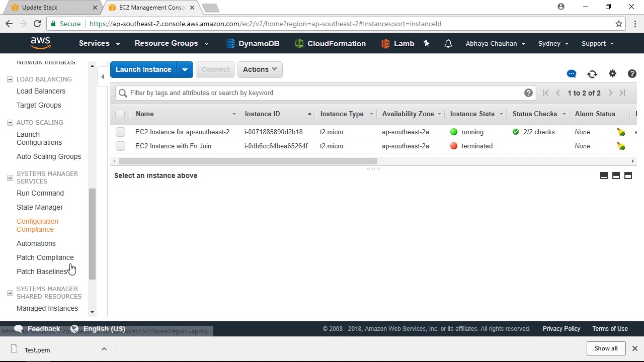Open the blue feedback chat icon
The width and height of the screenshot is (644, 362).
coord(572,74)
